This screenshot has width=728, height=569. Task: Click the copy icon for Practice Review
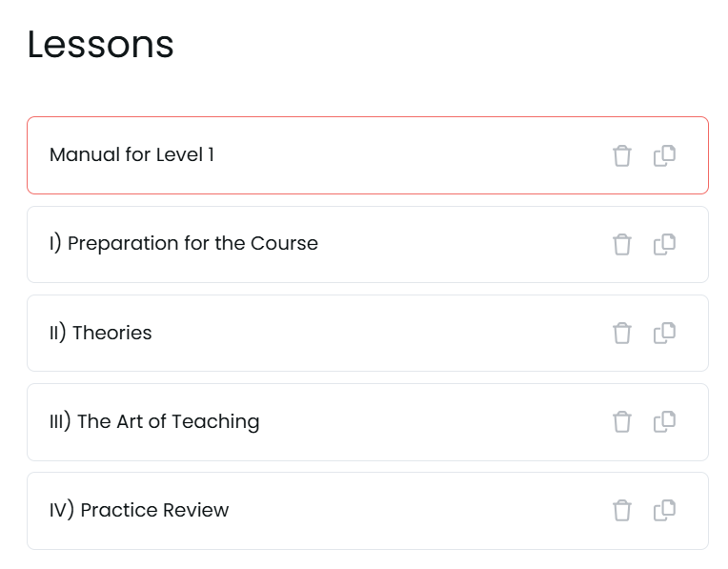tap(664, 510)
